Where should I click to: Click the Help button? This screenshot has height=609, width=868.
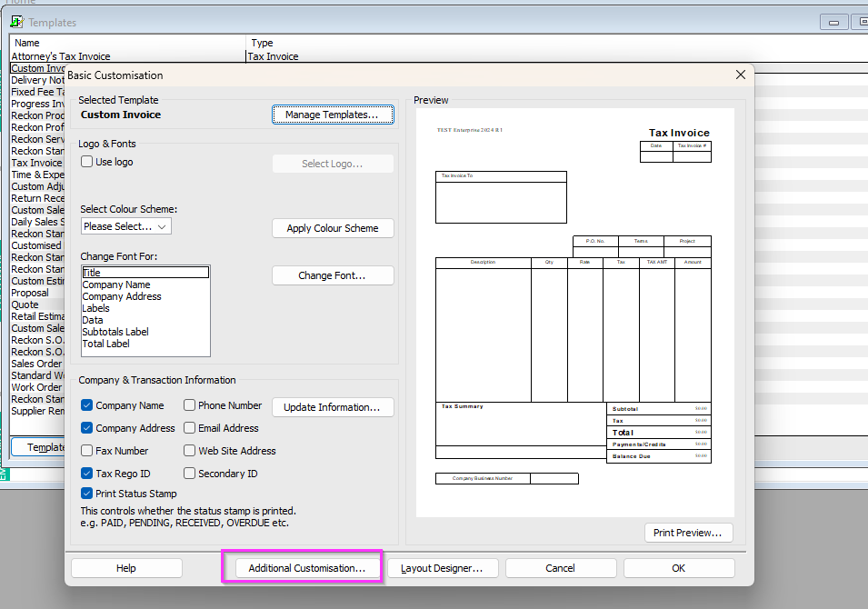126,568
